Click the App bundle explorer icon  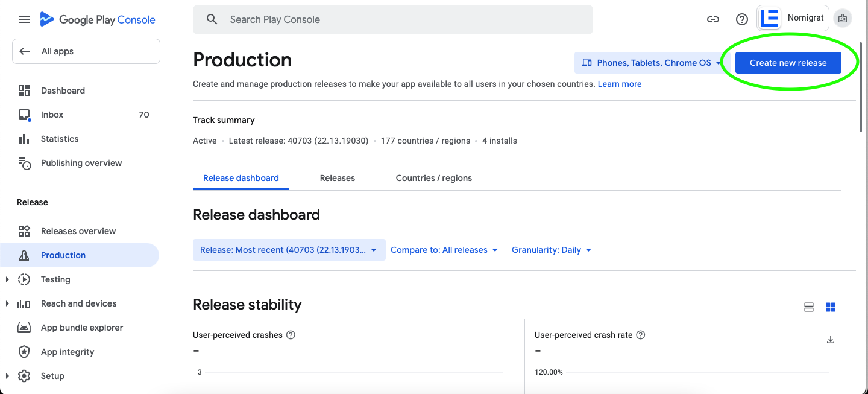(24, 328)
